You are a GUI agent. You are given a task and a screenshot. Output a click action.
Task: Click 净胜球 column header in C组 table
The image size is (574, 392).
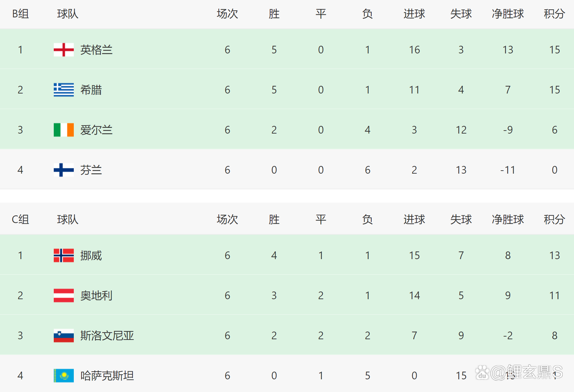click(x=508, y=220)
